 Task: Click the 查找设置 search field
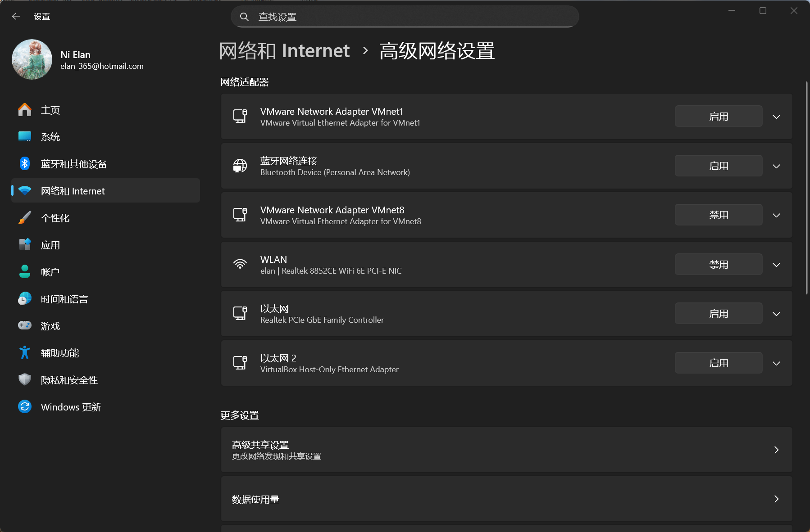coord(405,17)
